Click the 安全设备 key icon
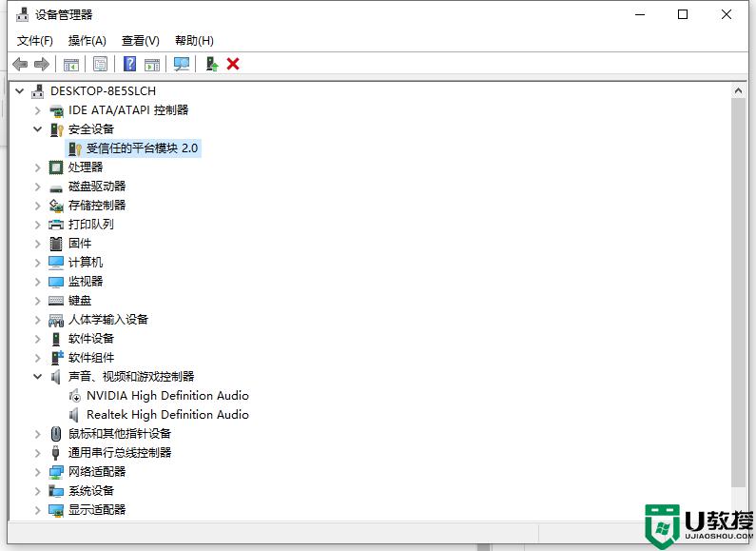The height and width of the screenshot is (551, 756). tap(56, 129)
